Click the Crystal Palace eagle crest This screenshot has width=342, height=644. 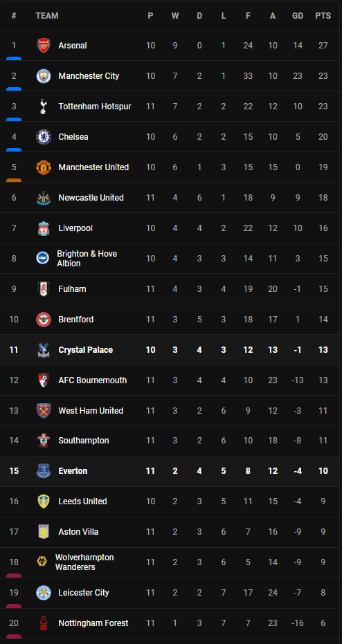click(x=44, y=349)
